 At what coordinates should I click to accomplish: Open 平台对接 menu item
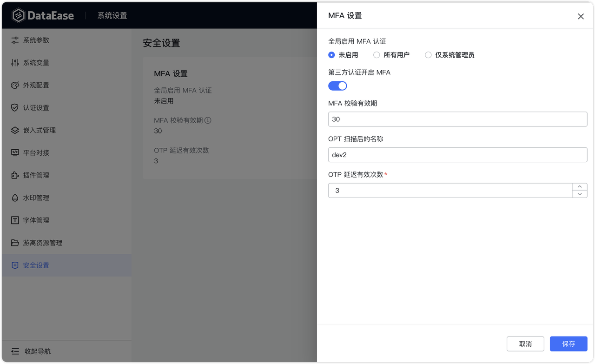click(66, 152)
